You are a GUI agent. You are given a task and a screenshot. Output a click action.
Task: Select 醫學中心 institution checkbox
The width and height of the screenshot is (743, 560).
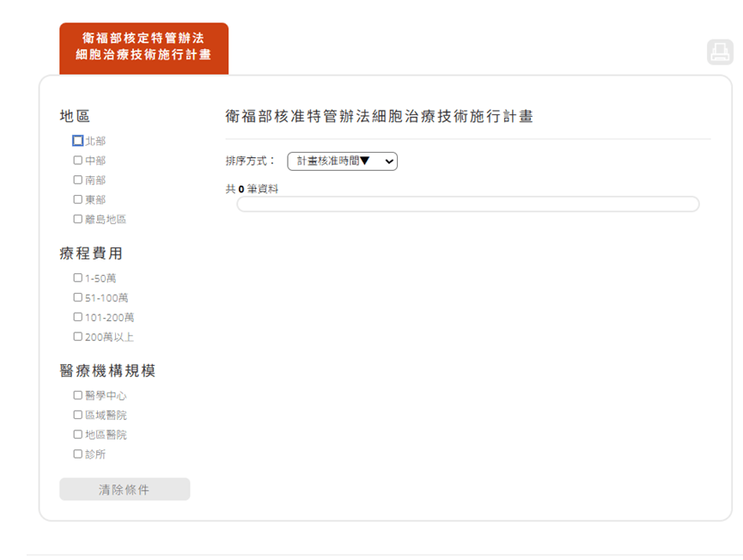77,395
